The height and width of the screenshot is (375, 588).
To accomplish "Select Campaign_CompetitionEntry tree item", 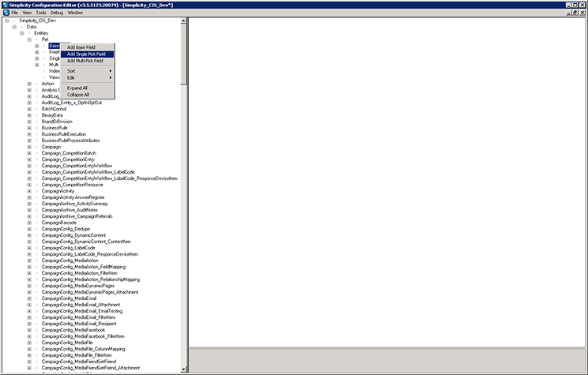I will point(68,159).
